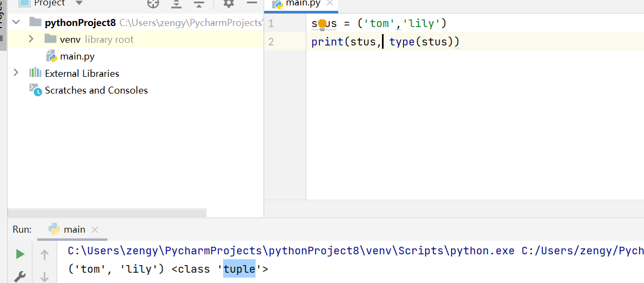
Task: Click the green Rerun button
Action: (20, 255)
